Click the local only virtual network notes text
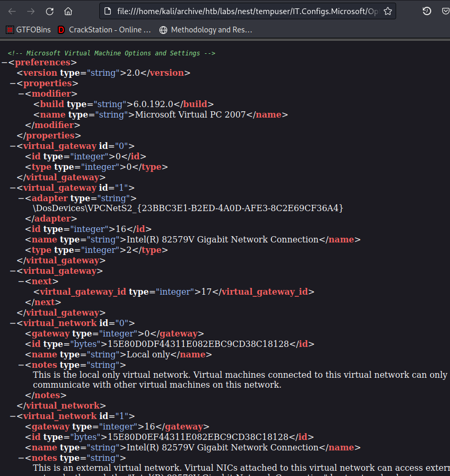The width and height of the screenshot is (450, 476). pyautogui.click(x=240, y=380)
